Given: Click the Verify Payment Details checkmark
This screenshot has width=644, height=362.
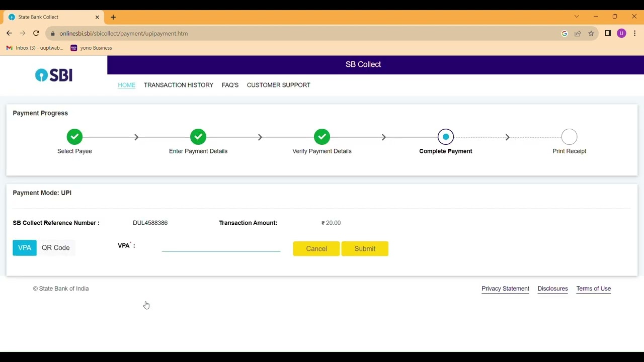Looking at the screenshot, I should tap(322, 137).
